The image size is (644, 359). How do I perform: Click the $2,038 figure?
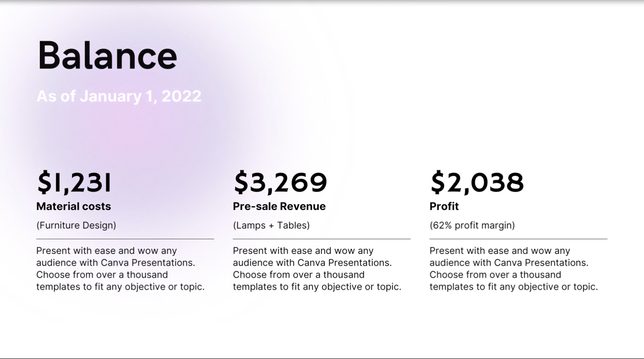click(477, 182)
